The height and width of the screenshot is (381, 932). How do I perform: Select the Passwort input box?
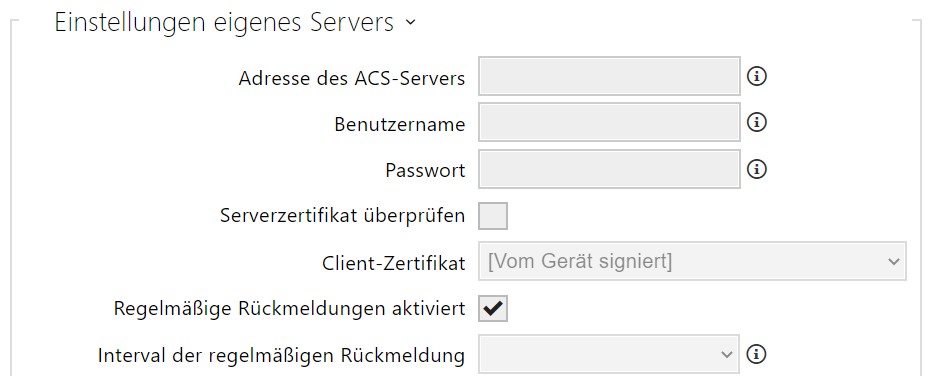609,169
